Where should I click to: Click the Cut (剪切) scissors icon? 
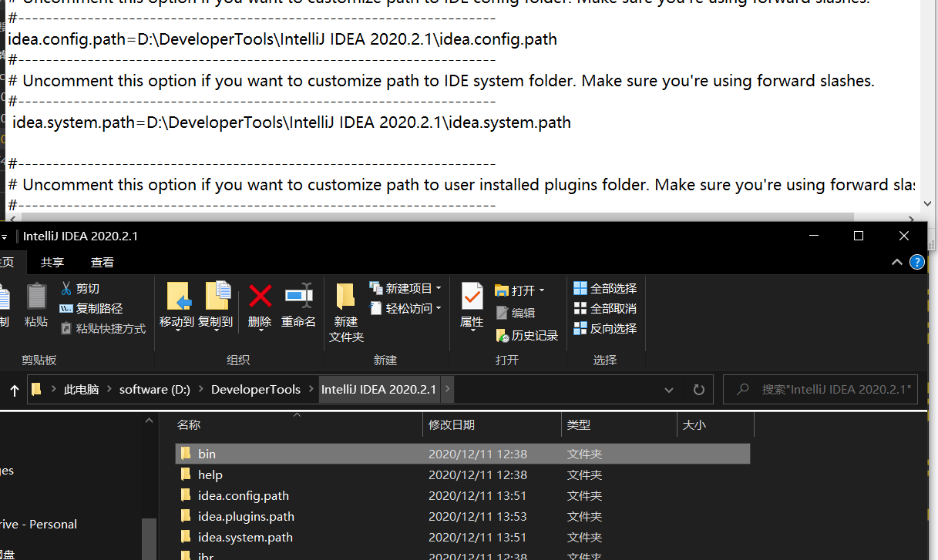(66, 289)
